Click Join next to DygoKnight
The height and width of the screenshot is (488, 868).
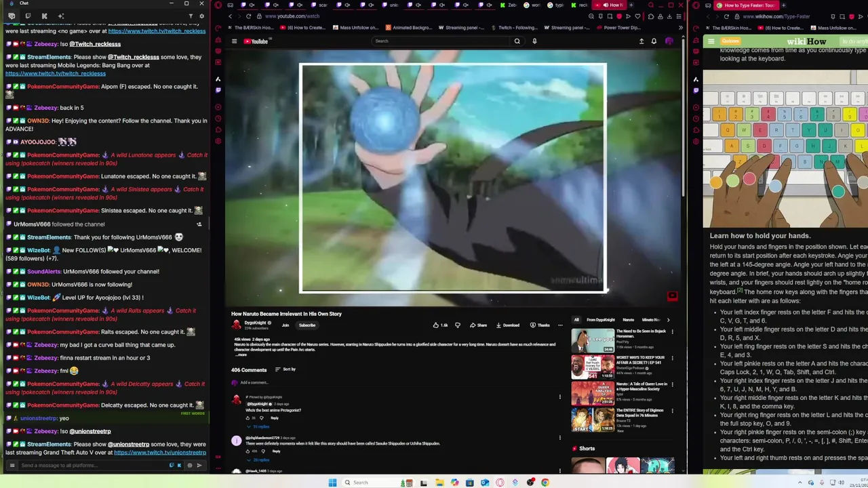285,325
